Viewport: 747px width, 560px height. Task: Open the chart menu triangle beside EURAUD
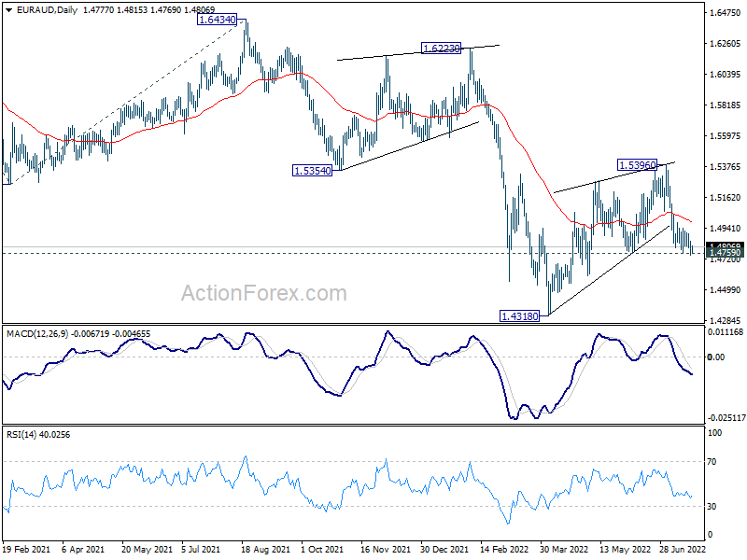[8, 10]
